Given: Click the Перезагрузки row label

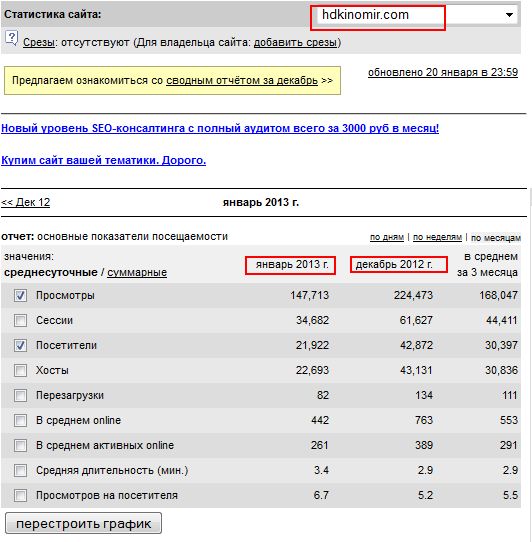Looking at the screenshot, I should pos(70,395).
